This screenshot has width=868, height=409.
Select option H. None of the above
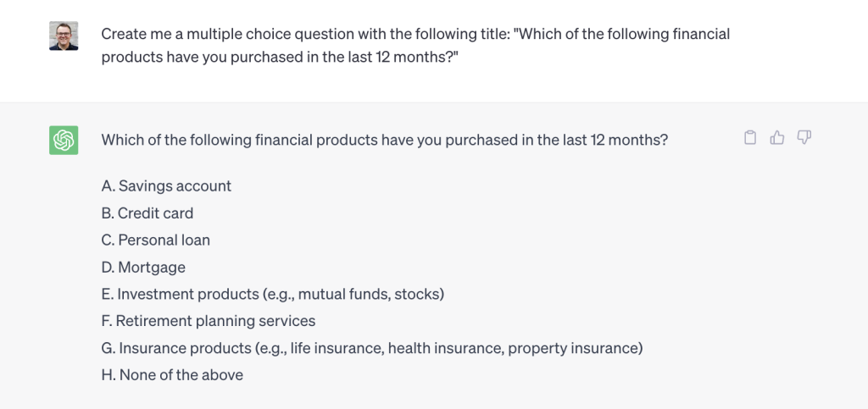point(172,375)
